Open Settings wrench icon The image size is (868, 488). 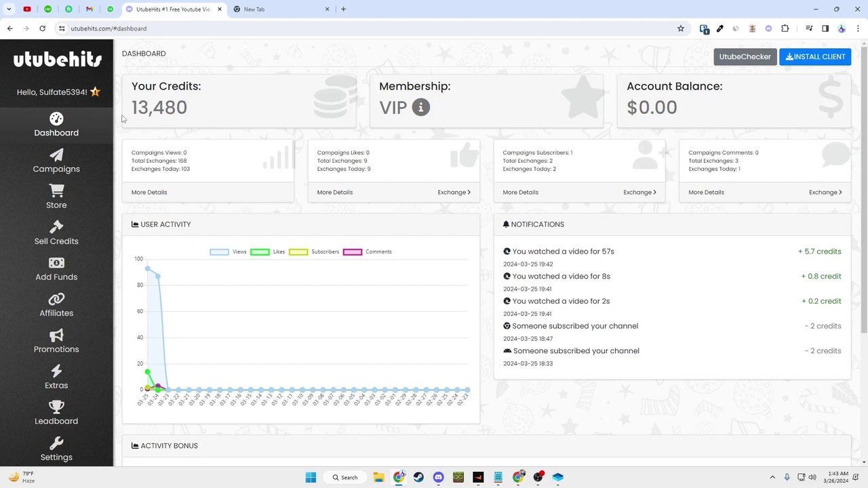point(56,443)
